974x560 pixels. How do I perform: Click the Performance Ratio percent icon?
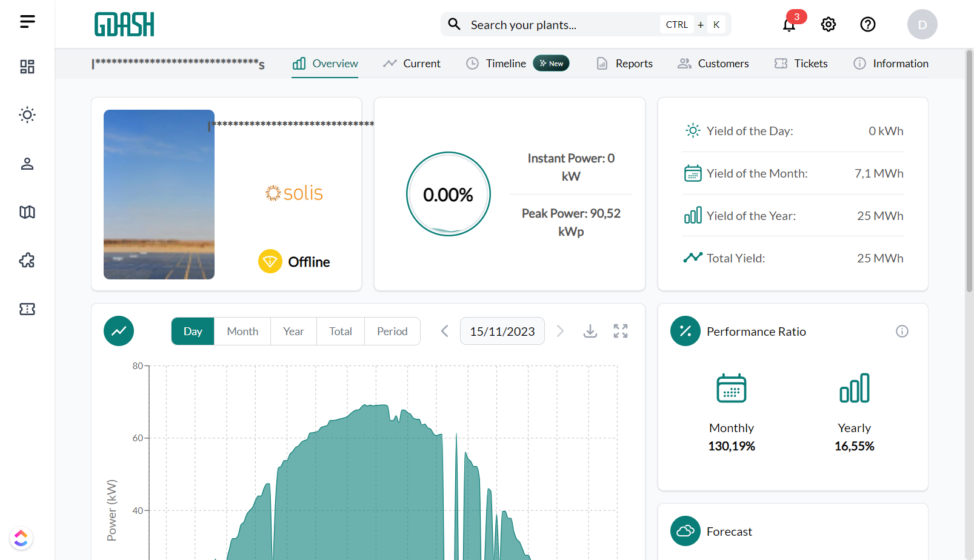685,331
